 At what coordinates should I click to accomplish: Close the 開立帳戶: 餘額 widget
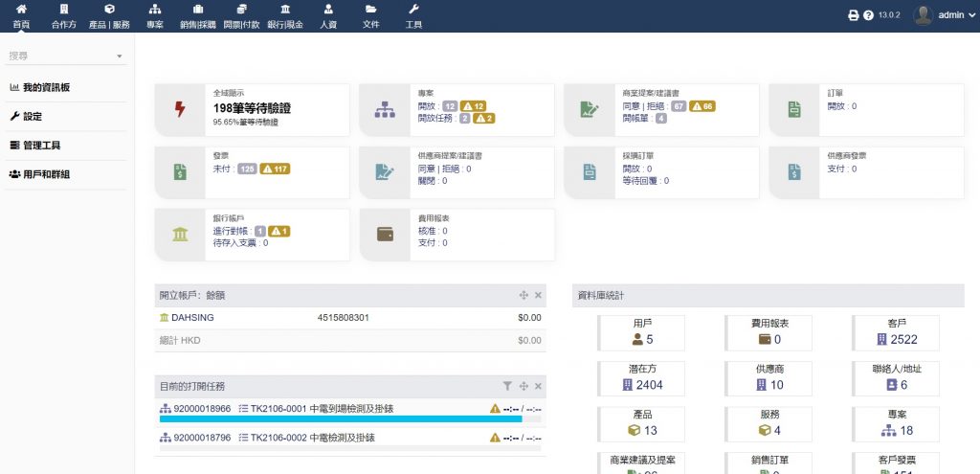point(538,296)
